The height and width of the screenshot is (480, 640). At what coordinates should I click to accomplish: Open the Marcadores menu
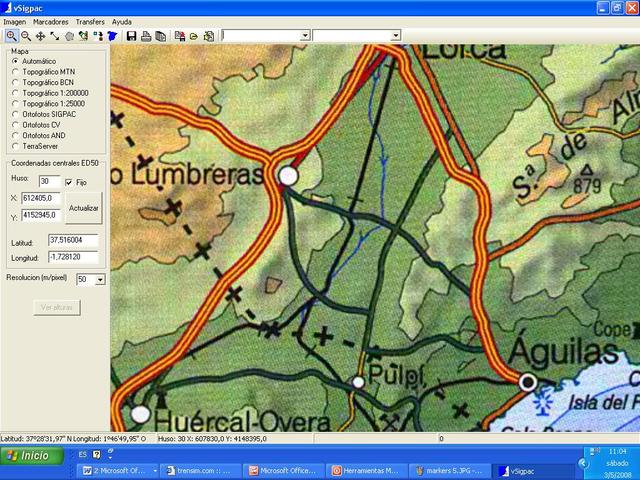[51, 21]
